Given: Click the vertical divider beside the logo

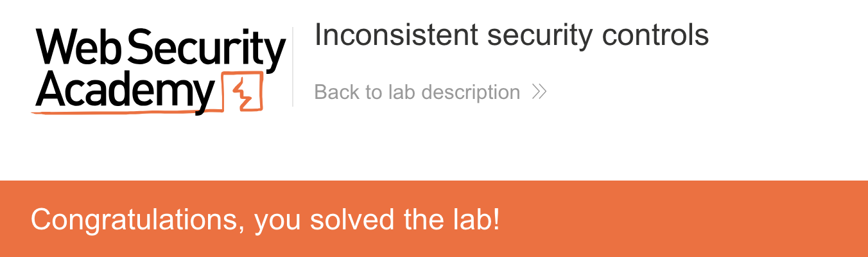Looking at the screenshot, I should coord(293,67).
